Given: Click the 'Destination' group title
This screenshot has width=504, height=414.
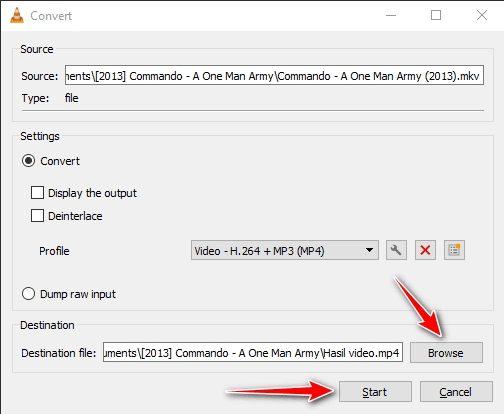Looking at the screenshot, I should (x=47, y=325).
